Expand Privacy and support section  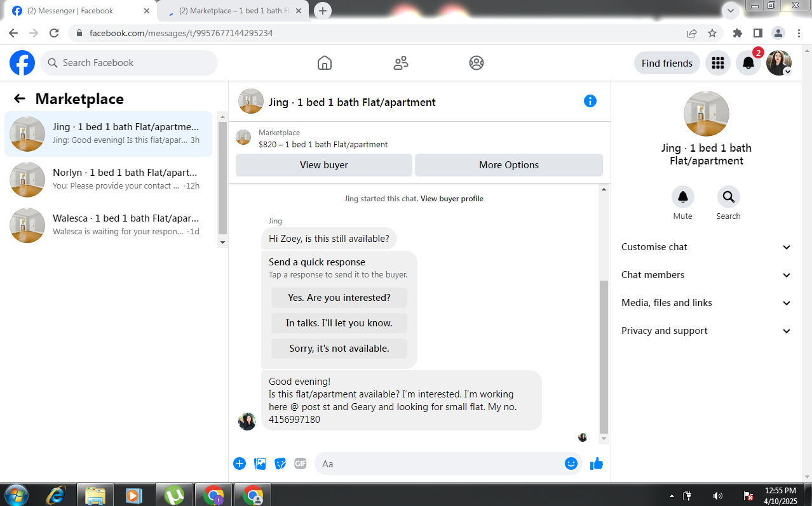pos(706,331)
